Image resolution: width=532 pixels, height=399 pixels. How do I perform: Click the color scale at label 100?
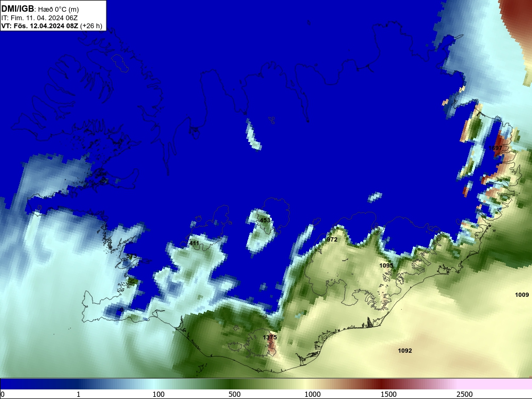(159, 394)
